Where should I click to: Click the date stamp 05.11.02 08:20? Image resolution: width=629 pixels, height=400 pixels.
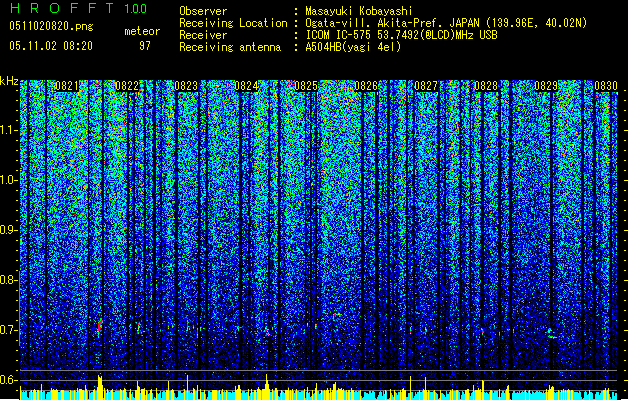coord(51,46)
